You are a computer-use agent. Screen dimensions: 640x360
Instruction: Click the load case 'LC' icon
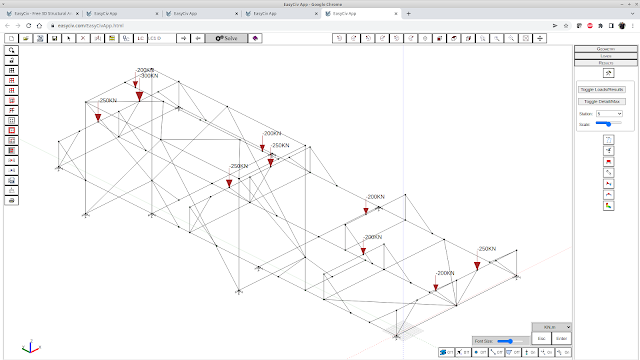(140, 38)
